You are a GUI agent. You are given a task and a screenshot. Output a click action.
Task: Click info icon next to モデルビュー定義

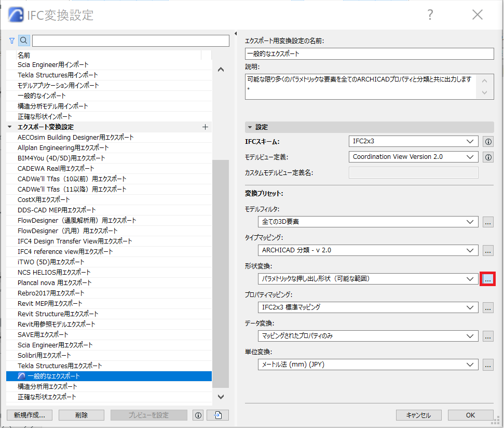click(x=488, y=157)
